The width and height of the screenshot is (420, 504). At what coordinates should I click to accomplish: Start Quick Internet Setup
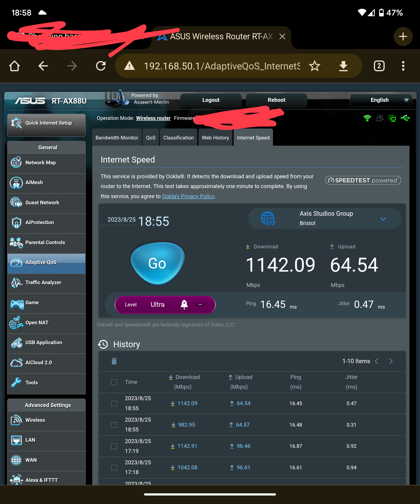point(47,125)
